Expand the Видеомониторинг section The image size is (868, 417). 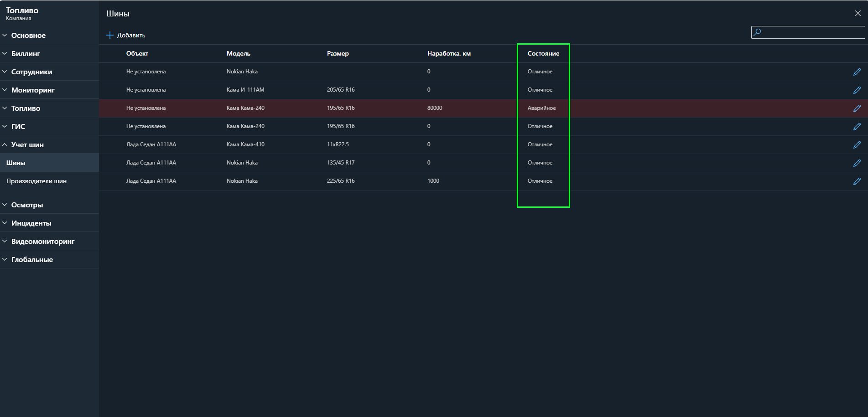point(42,242)
